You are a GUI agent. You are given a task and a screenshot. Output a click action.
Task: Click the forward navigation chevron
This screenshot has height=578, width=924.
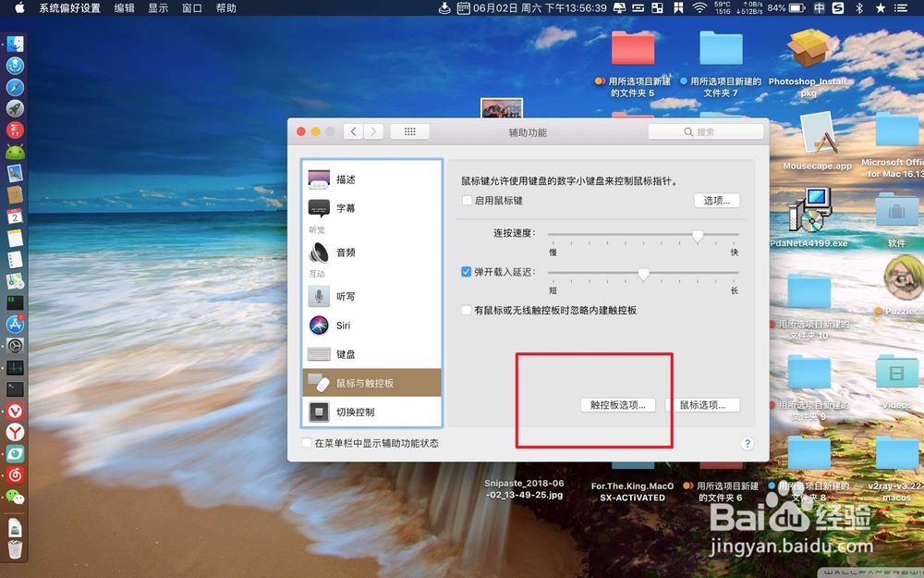373,131
